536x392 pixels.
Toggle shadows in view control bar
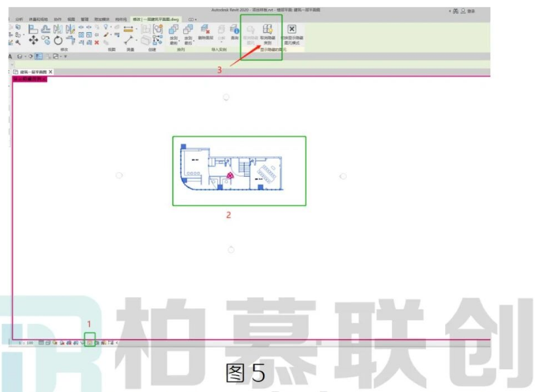tap(62, 343)
